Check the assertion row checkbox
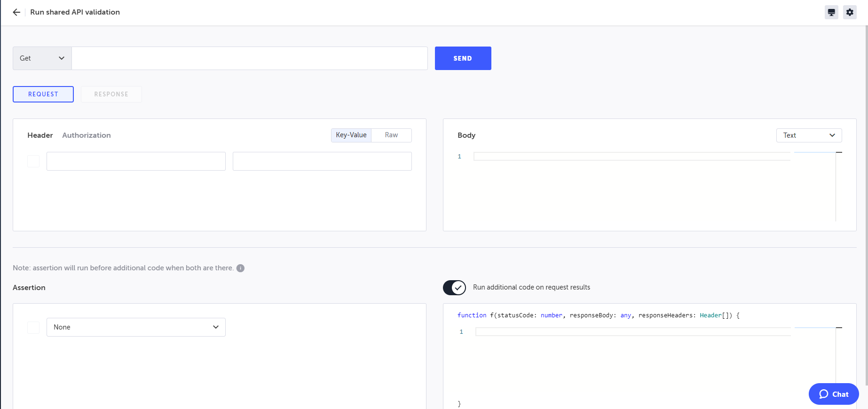This screenshot has width=868, height=409. (x=33, y=327)
